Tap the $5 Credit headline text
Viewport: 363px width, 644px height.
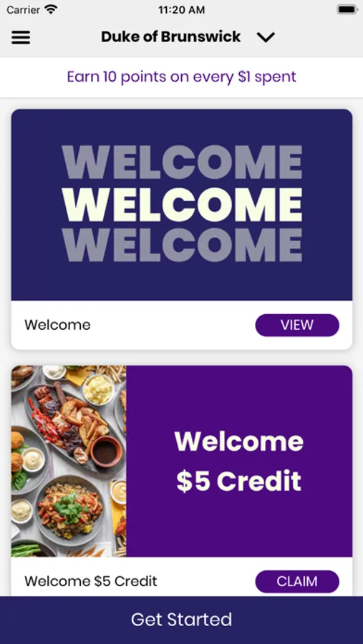click(239, 481)
